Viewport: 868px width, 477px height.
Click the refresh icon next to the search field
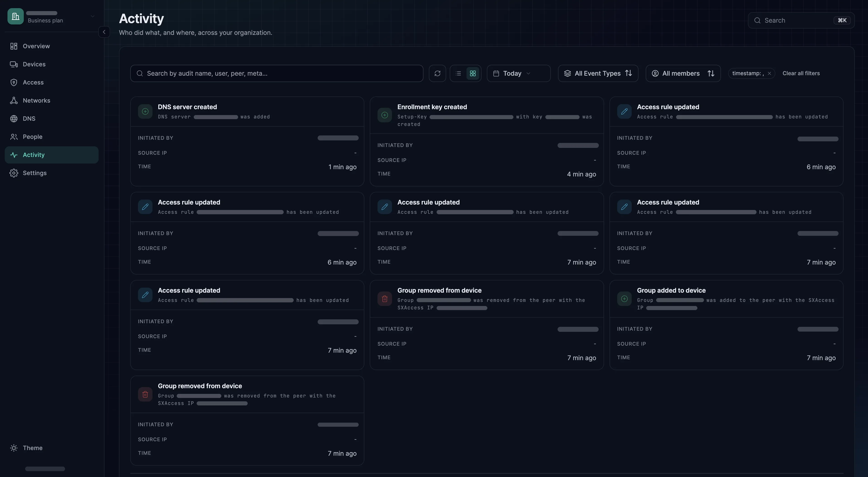click(x=437, y=73)
